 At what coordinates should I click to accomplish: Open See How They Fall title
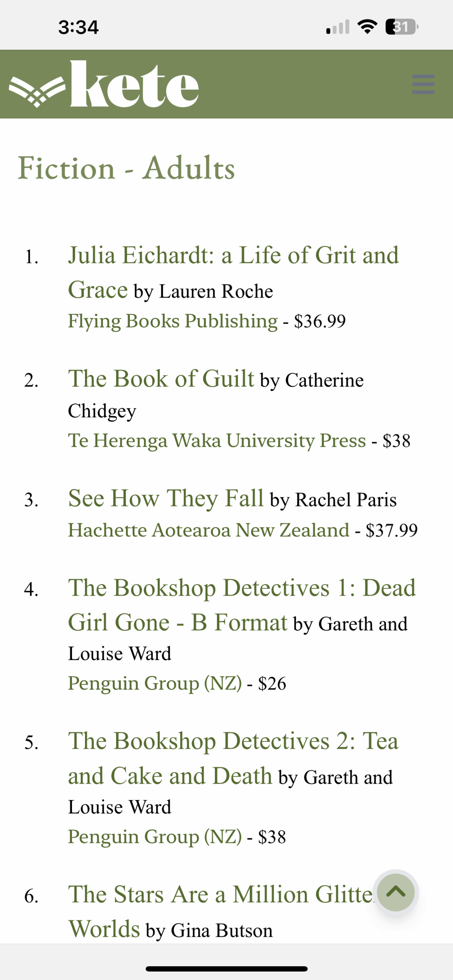[x=166, y=498]
